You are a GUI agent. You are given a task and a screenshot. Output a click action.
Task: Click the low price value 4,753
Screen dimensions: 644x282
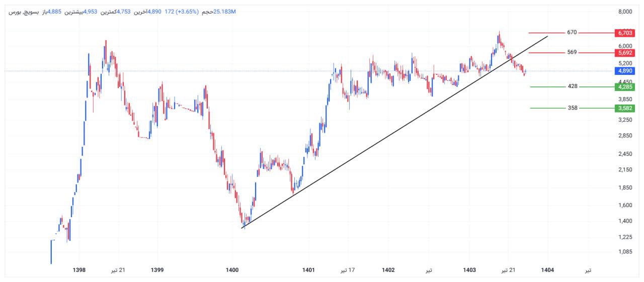(x=124, y=12)
